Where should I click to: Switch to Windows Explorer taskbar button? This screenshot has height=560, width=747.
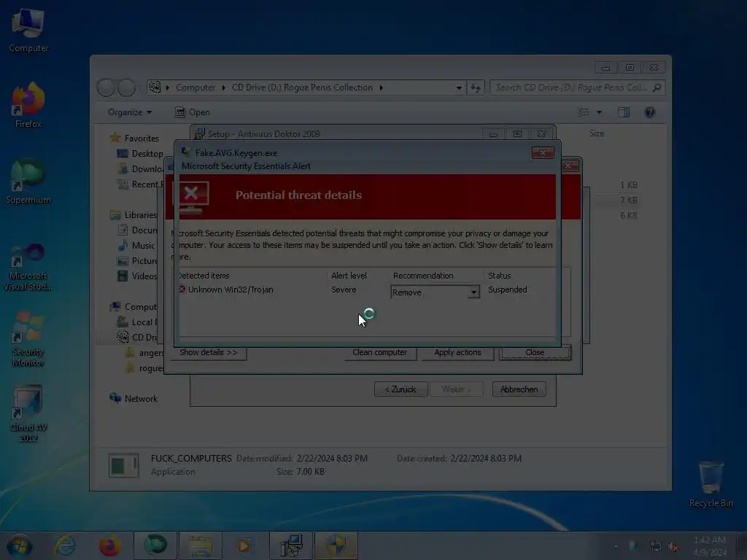201,545
